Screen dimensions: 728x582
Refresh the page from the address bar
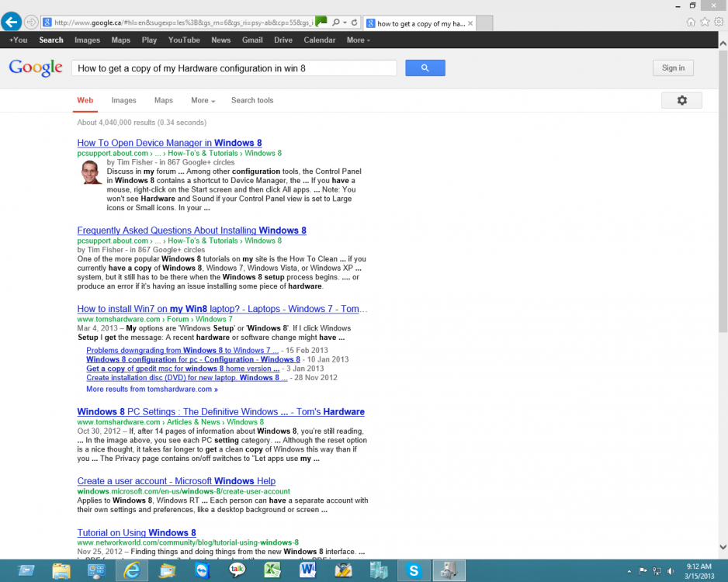point(354,23)
